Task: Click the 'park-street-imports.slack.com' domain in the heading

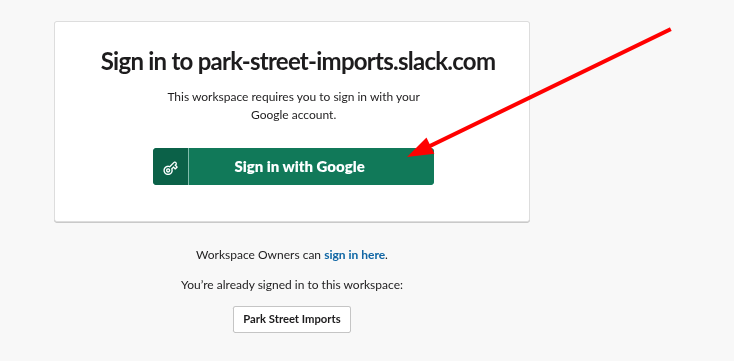Action: 346,61
